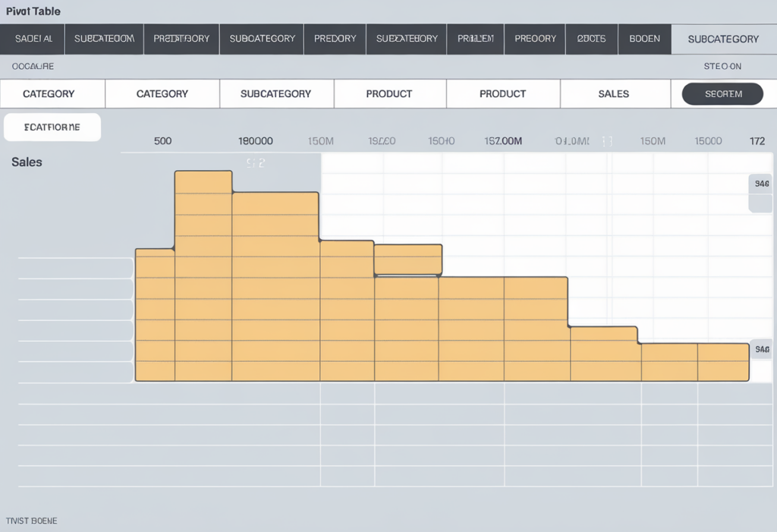Select the PREOORY header segment

click(x=534, y=39)
